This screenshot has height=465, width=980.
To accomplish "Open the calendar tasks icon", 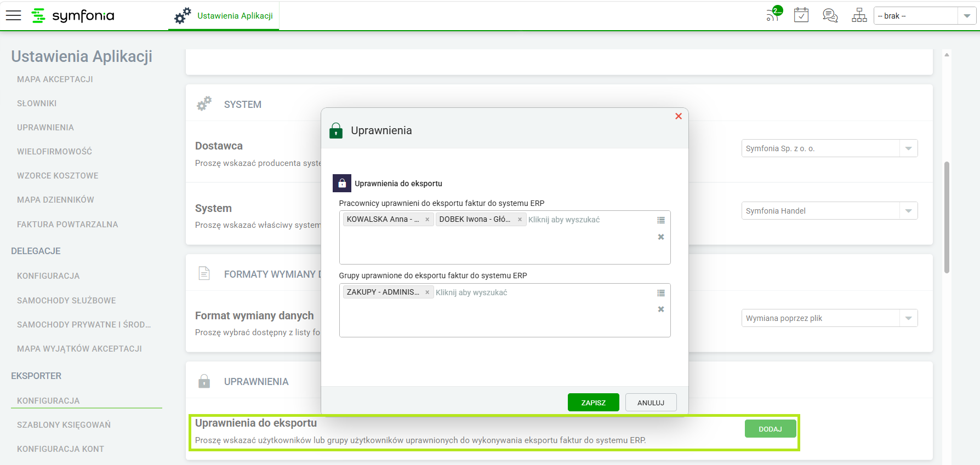I will tap(801, 15).
